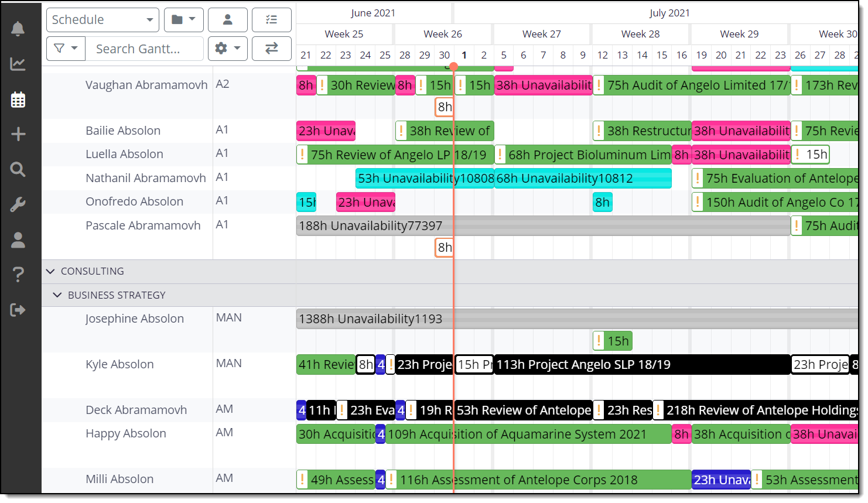
Task: Select resource Luella Absolon
Action: pos(124,154)
